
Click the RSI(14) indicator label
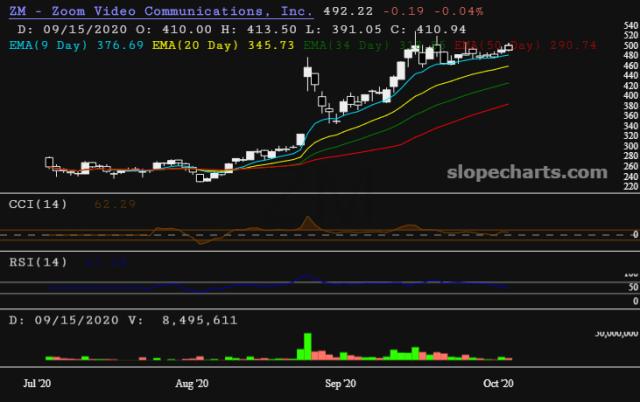tap(37, 262)
